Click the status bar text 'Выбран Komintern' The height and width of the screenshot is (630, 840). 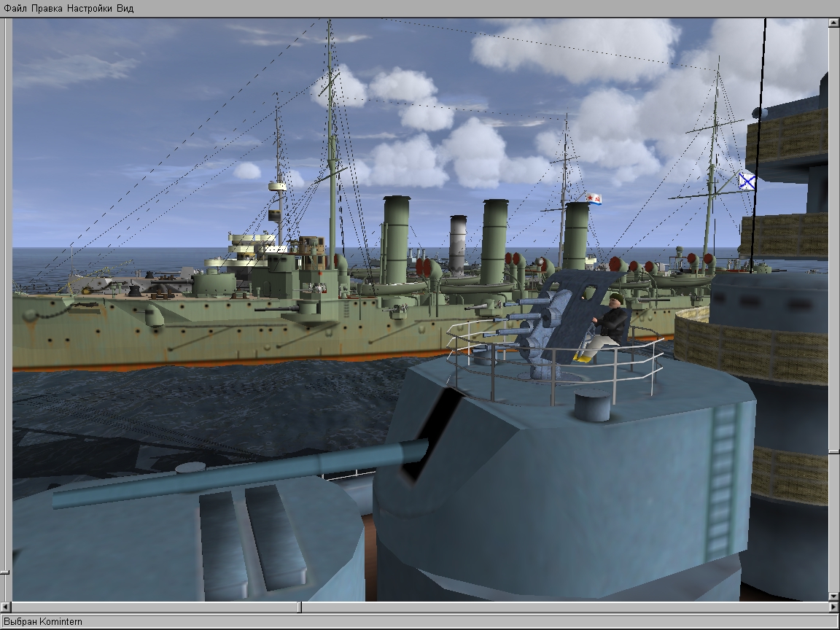pyautogui.click(x=44, y=621)
